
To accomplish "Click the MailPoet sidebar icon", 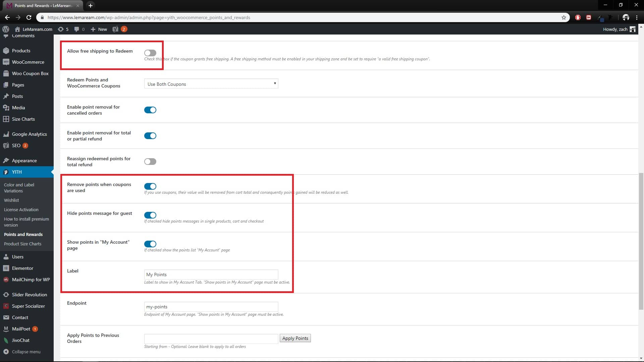I will click(x=6, y=329).
